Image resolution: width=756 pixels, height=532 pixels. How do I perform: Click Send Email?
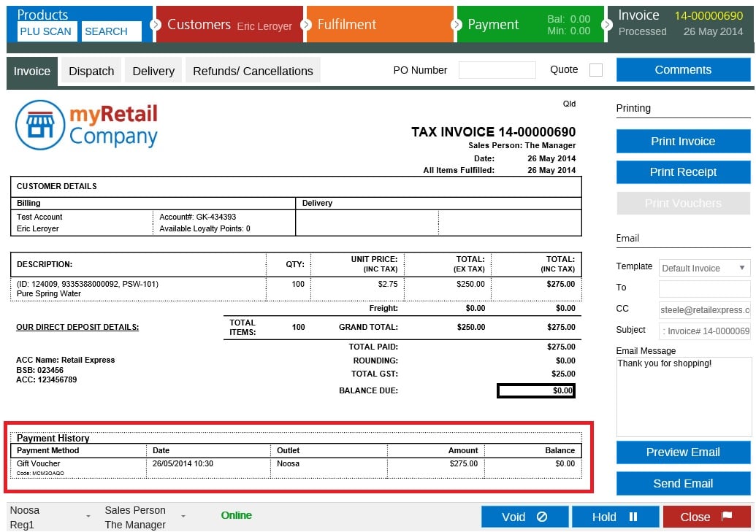683,483
